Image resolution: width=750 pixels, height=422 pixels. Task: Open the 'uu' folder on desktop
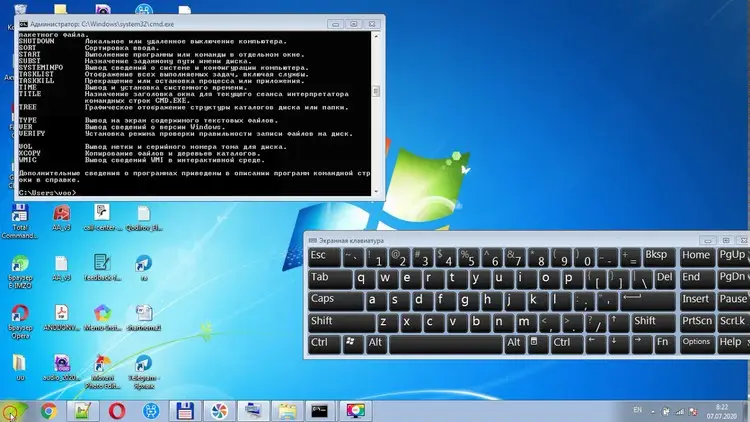[x=20, y=367]
